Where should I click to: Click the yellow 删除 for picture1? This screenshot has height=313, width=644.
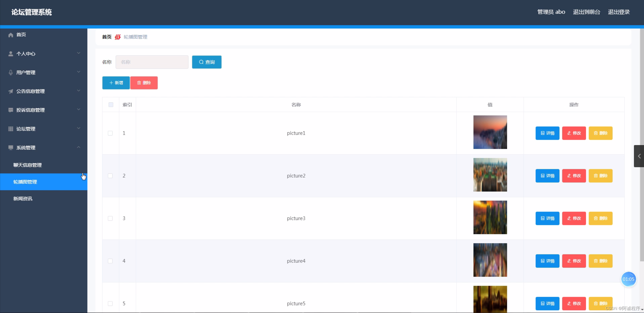click(600, 133)
